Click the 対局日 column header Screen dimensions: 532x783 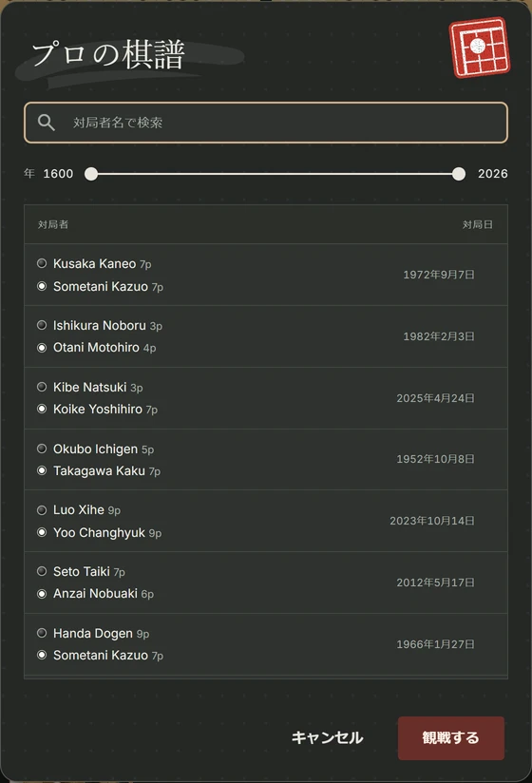pyautogui.click(x=478, y=224)
